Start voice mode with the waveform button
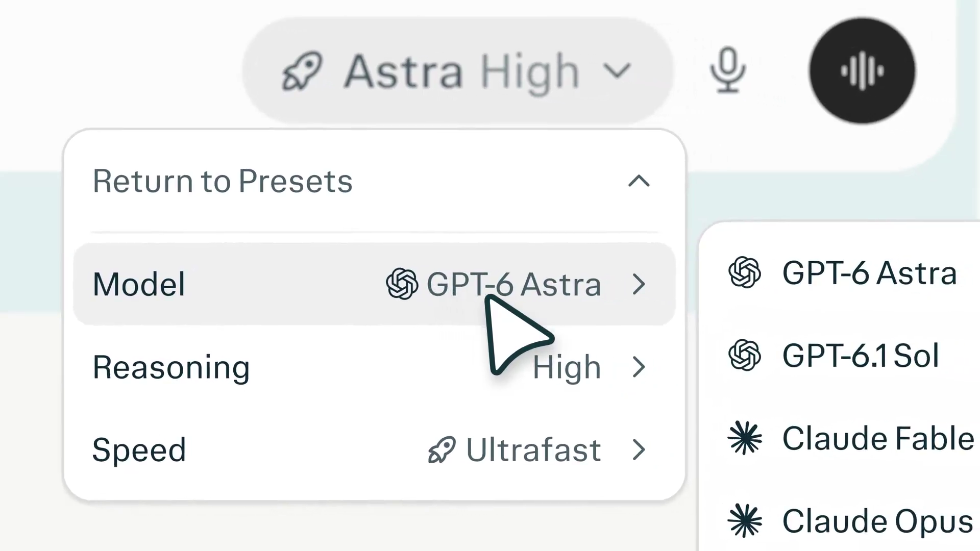This screenshot has width=980, height=551. [862, 71]
